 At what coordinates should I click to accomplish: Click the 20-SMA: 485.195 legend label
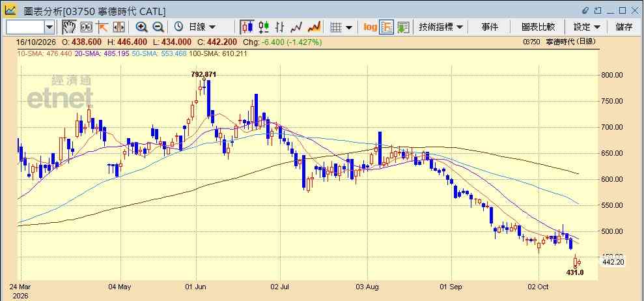[102, 53]
